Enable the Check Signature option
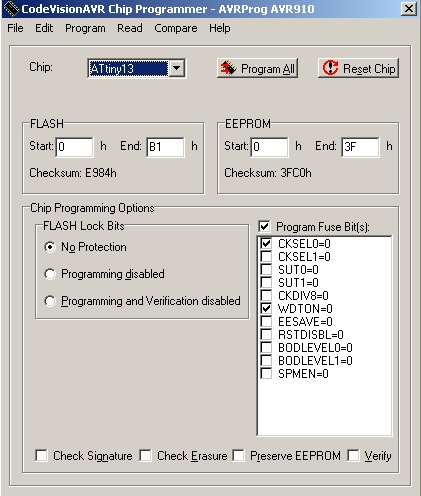The image size is (421, 496). pos(41,455)
